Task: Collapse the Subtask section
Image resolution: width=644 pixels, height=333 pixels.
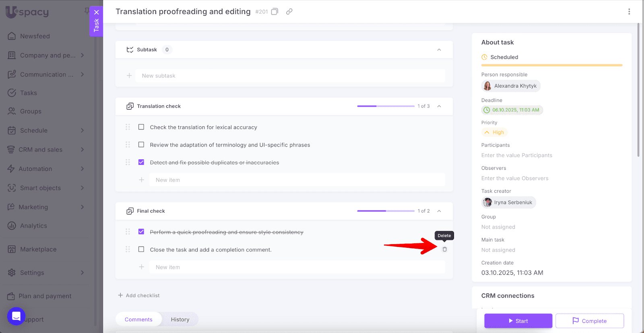Action: [439, 50]
